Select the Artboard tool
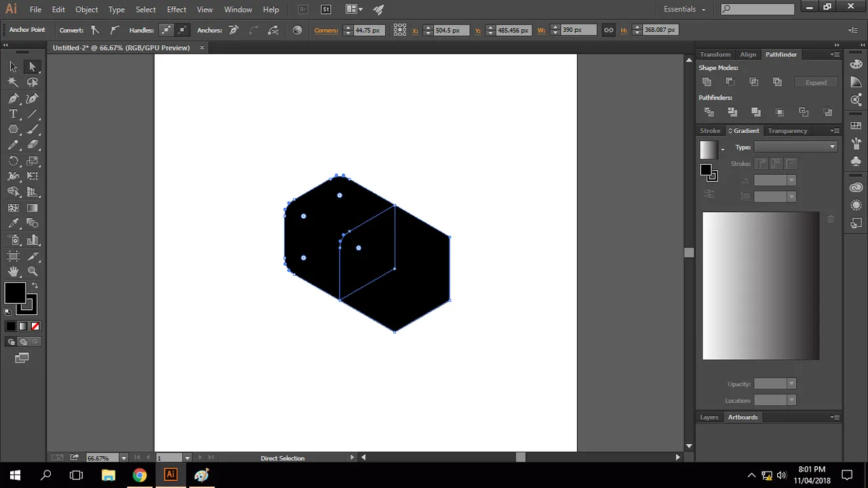This screenshot has height=488, width=868. point(13,256)
